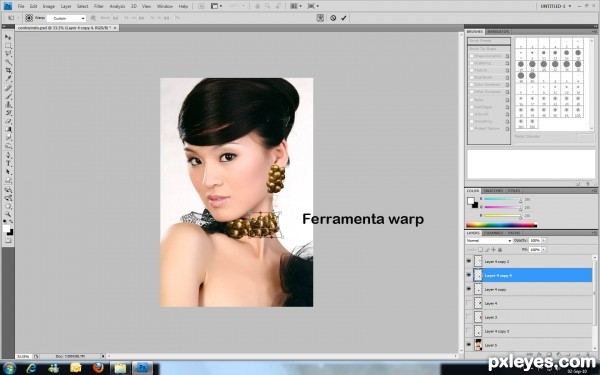Open the Filter menu
The width and height of the screenshot is (600, 375).
tap(99, 6)
